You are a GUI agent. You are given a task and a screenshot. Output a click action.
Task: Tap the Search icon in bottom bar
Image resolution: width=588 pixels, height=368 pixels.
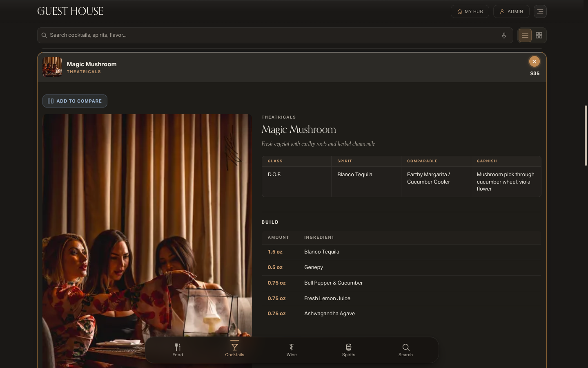click(406, 350)
